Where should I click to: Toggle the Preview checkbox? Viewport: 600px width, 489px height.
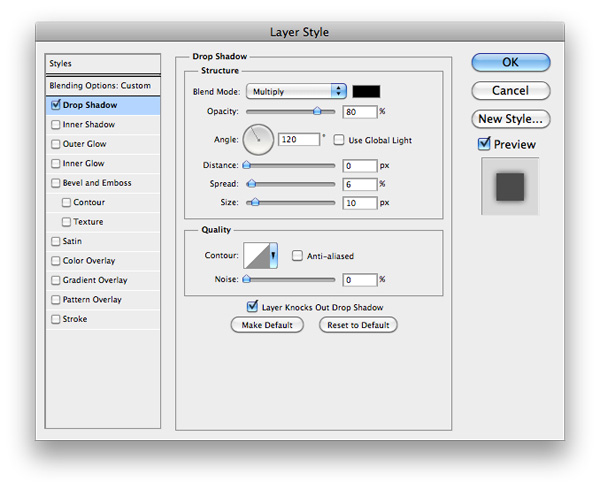click(x=484, y=144)
